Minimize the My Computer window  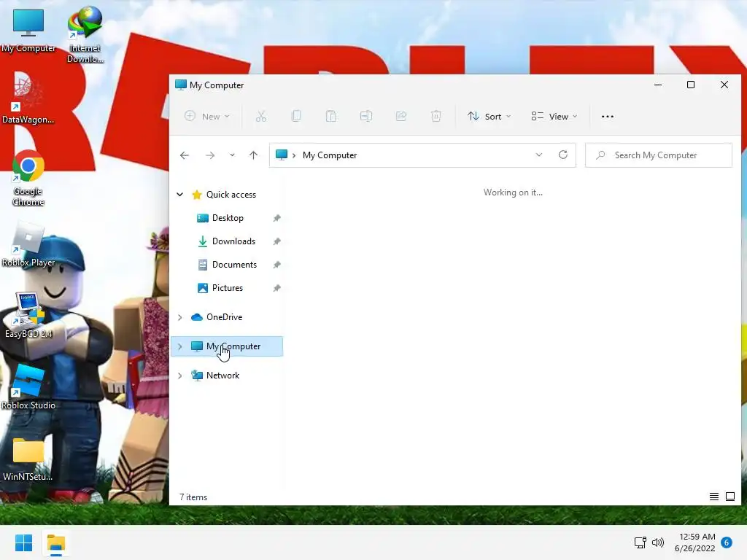tap(658, 85)
